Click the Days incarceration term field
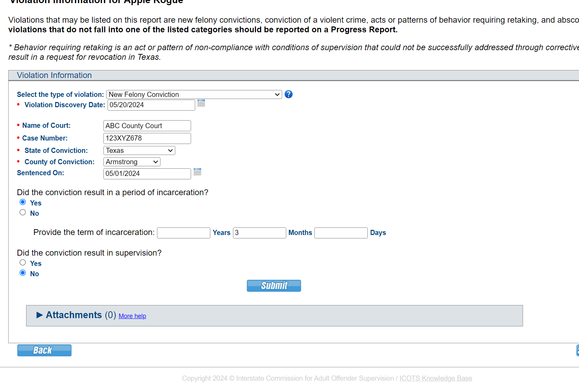Screen dimensions: 579x392 [x=341, y=233]
